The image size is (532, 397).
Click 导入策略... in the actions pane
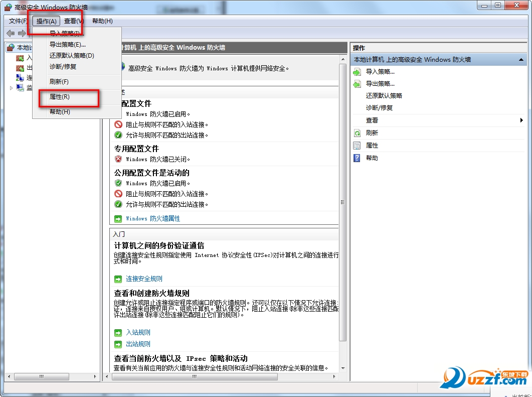[380, 72]
